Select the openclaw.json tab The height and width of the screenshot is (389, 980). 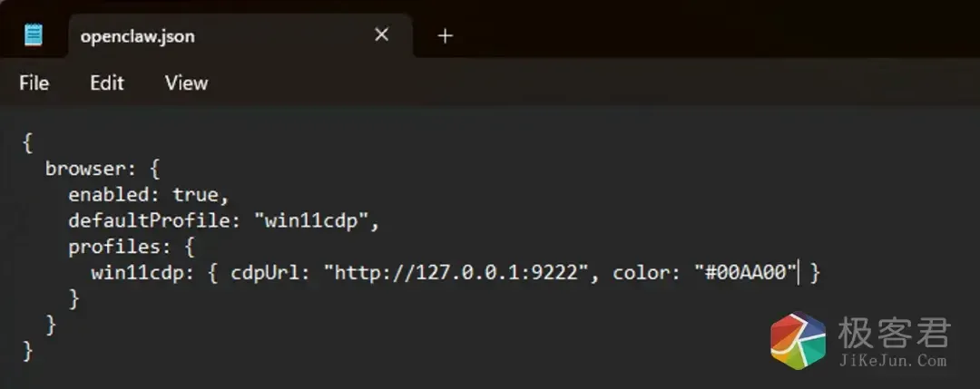point(138,36)
